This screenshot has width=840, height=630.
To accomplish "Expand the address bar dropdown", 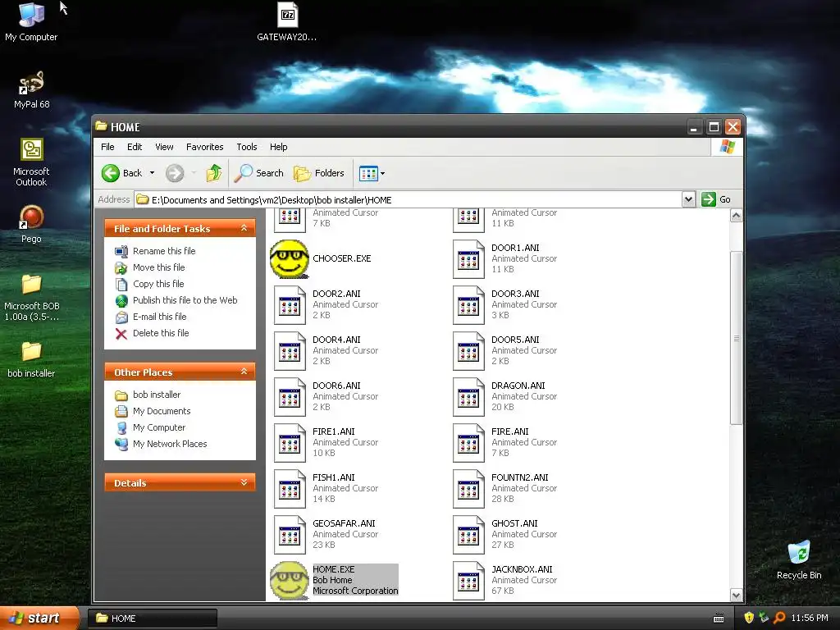I will tap(688, 200).
